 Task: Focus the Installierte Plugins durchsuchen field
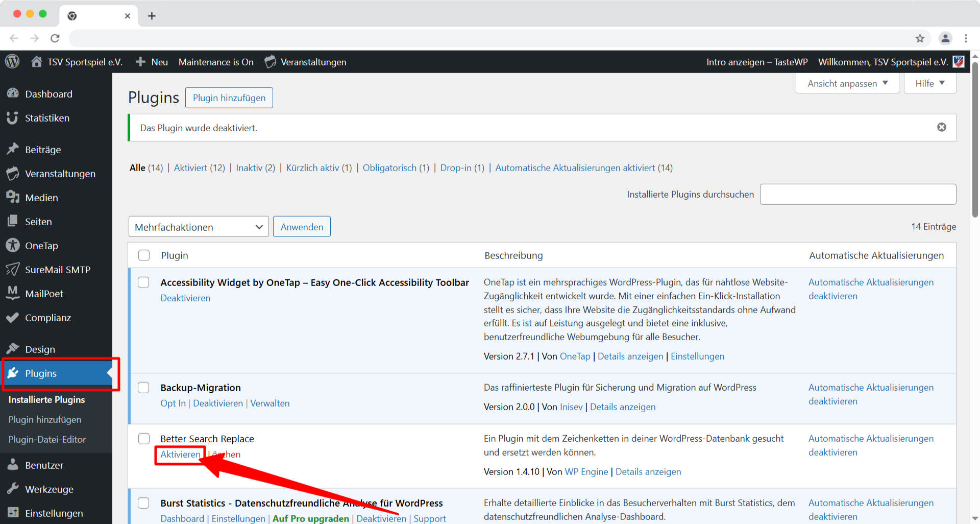858,194
